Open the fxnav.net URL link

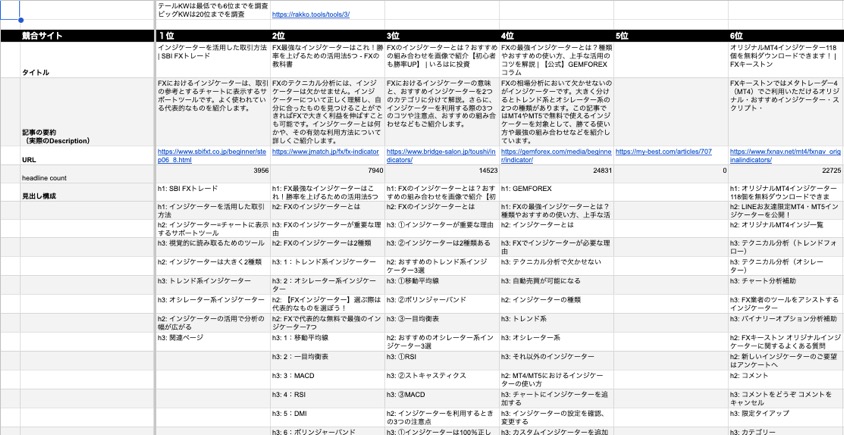click(x=785, y=155)
